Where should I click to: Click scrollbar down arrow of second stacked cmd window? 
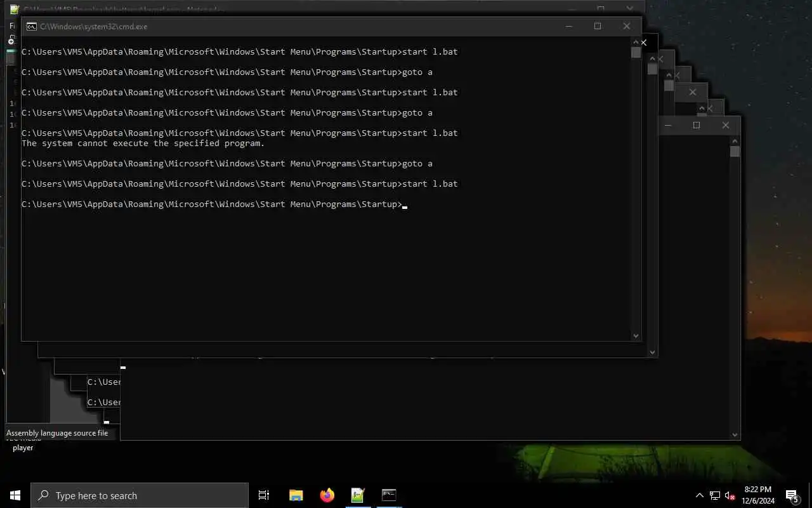pos(652,352)
